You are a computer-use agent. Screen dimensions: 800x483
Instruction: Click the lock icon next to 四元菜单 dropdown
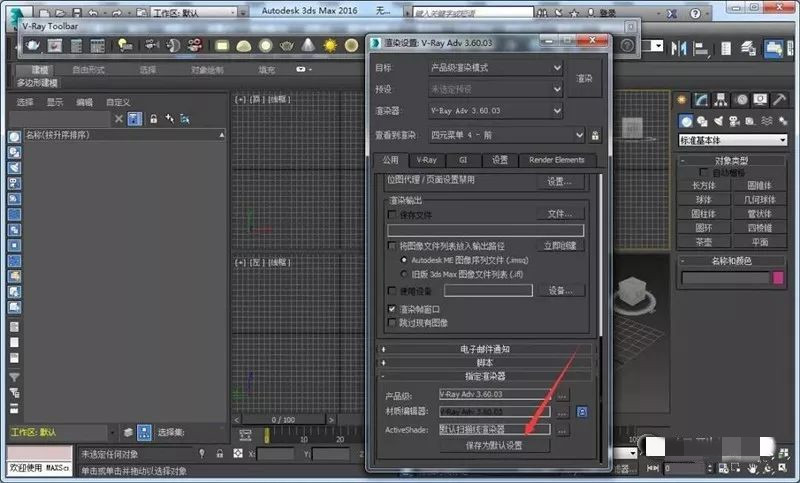(x=595, y=135)
